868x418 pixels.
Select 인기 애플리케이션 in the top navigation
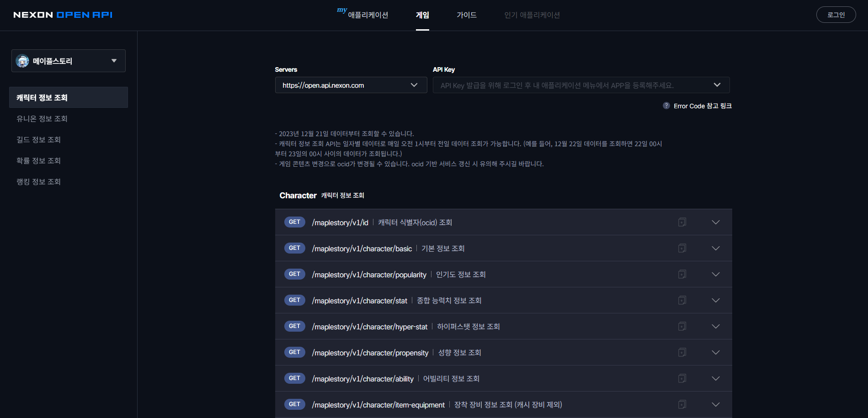532,15
